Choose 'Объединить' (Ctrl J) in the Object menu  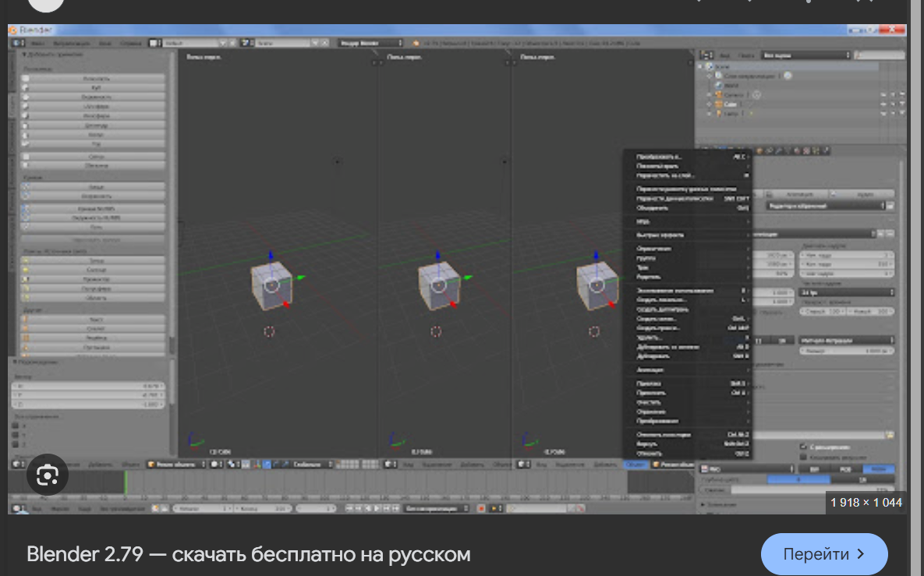click(x=688, y=208)
